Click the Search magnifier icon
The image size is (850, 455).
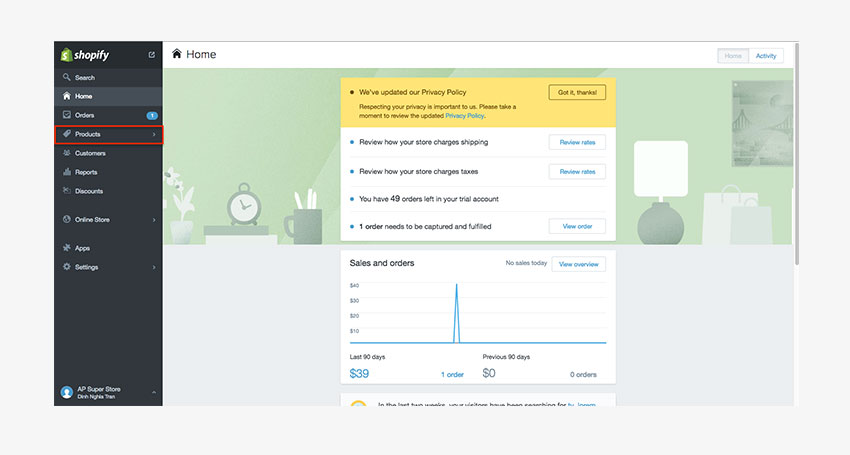coord(67,77)
